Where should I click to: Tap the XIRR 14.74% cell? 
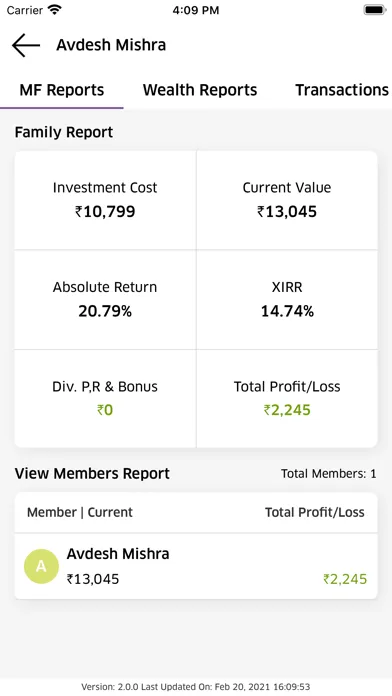coord(287,300)
